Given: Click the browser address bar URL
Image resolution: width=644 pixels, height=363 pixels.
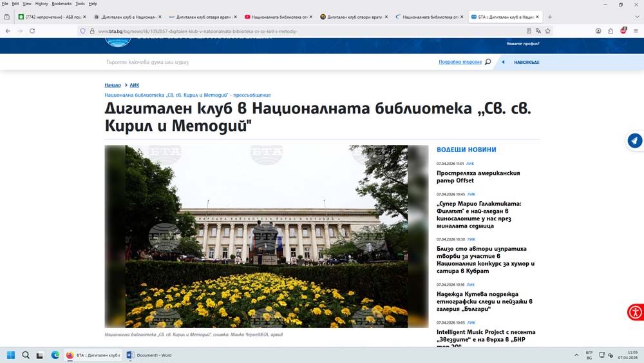Looking at the screenshot, I should click(x=198, y=31).
